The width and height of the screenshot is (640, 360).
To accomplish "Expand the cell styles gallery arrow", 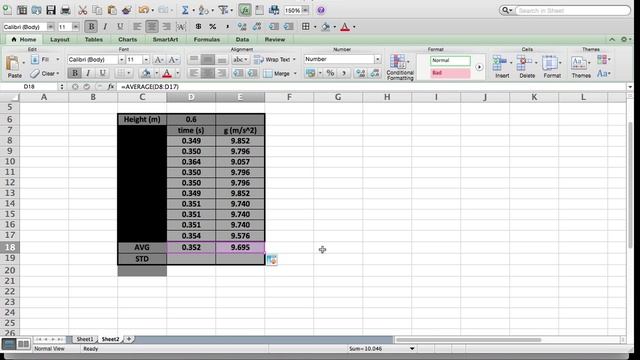I will [x=479, y=67].
